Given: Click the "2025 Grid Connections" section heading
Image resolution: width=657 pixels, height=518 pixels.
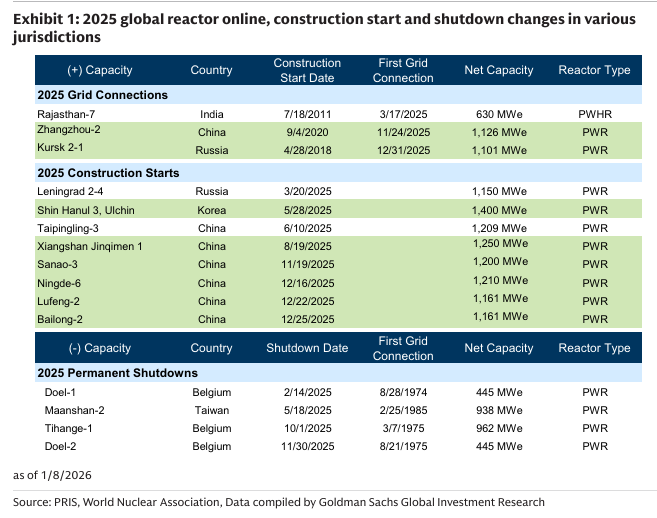Looking at the screenshot, I should [x=102, y=95].
